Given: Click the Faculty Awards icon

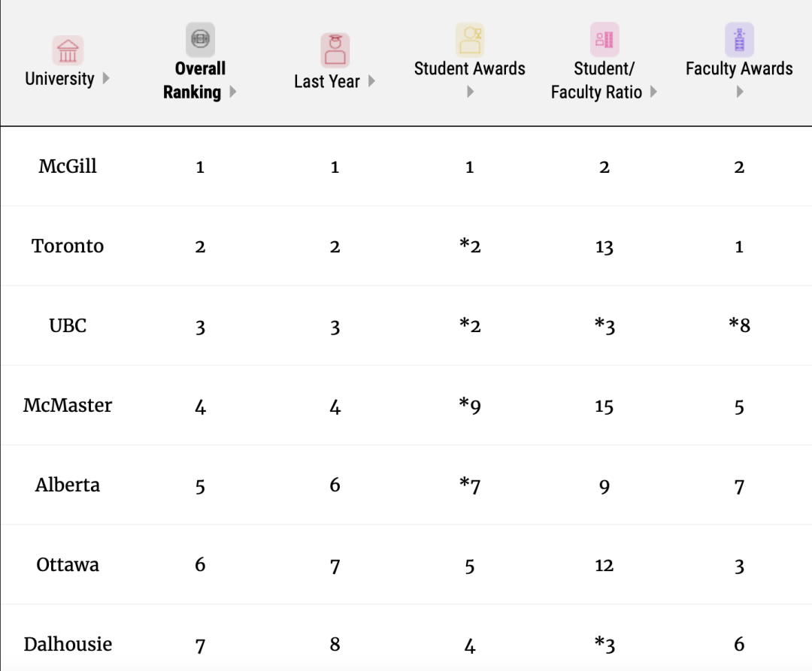Looking at the screenshot, I should [x=739, y=39].
